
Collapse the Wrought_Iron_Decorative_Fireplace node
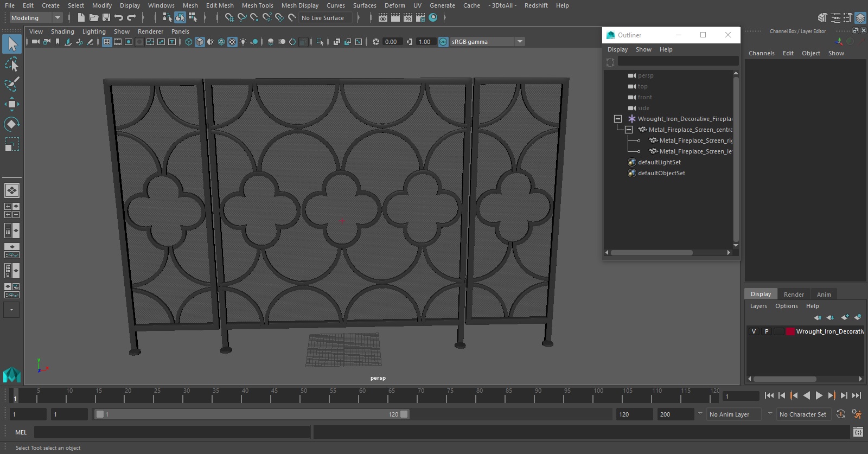617,119
